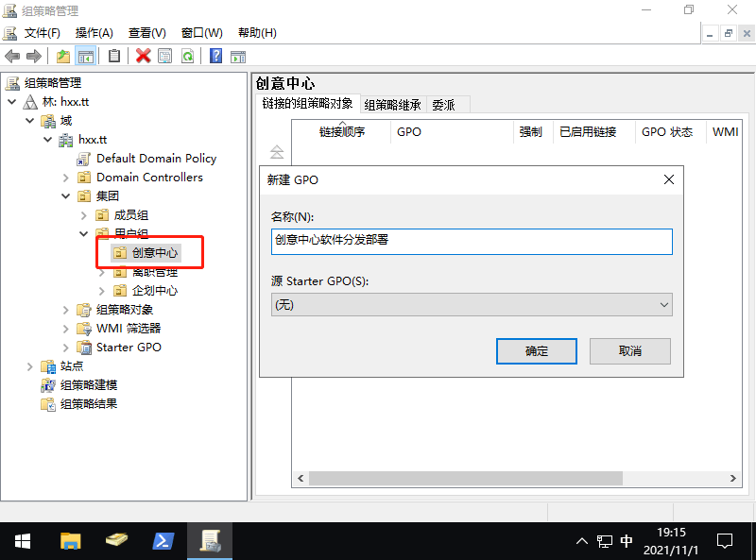Open the 查看(V) menu
756x560 pixels.
pyautogui.click(x=147, y=33)
